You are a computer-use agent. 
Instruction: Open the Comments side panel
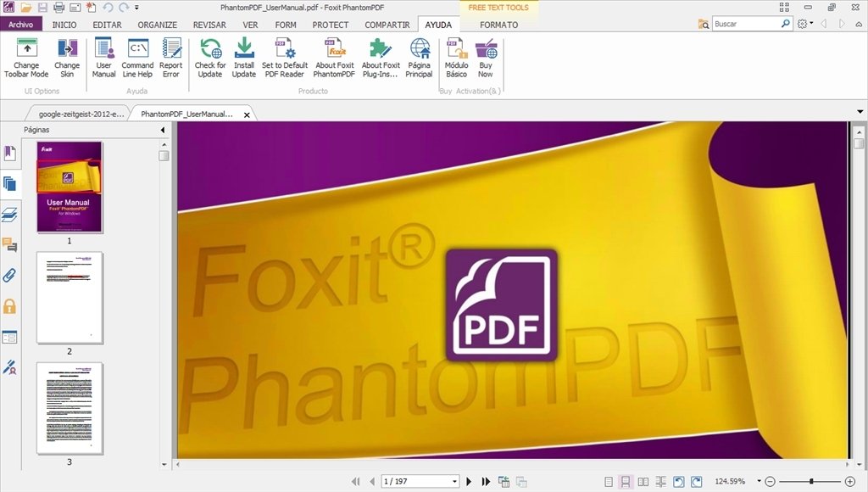point(9,244)
